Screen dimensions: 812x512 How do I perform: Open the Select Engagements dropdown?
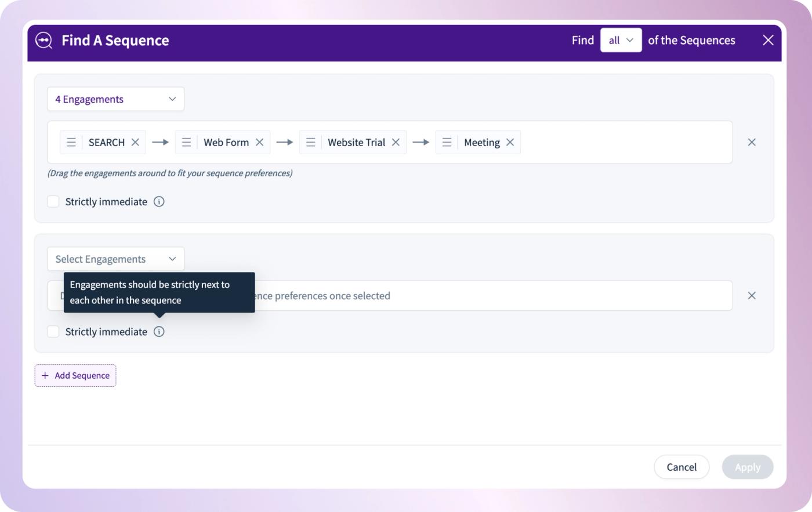click(x=115, y=259)
